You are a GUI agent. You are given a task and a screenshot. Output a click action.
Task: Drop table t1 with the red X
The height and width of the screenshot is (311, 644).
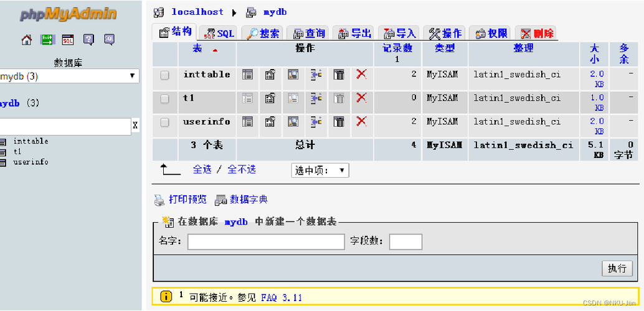(361, 98)
